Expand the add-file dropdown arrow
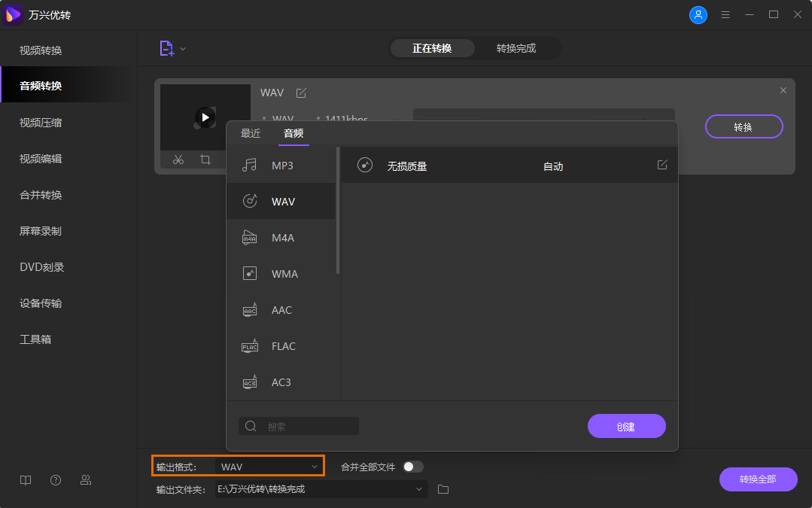Screen dimensions: 812x508 pyautogui.click(x=183, y=47)
